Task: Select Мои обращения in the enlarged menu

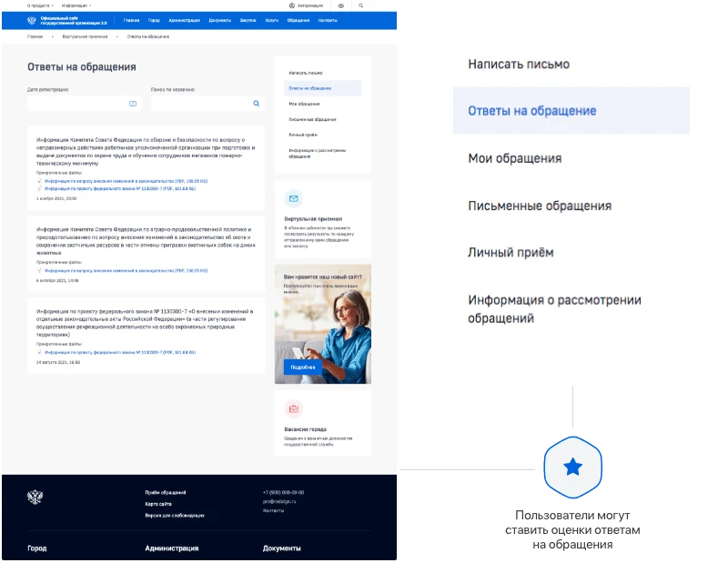Action: click(x=515, y=158)
